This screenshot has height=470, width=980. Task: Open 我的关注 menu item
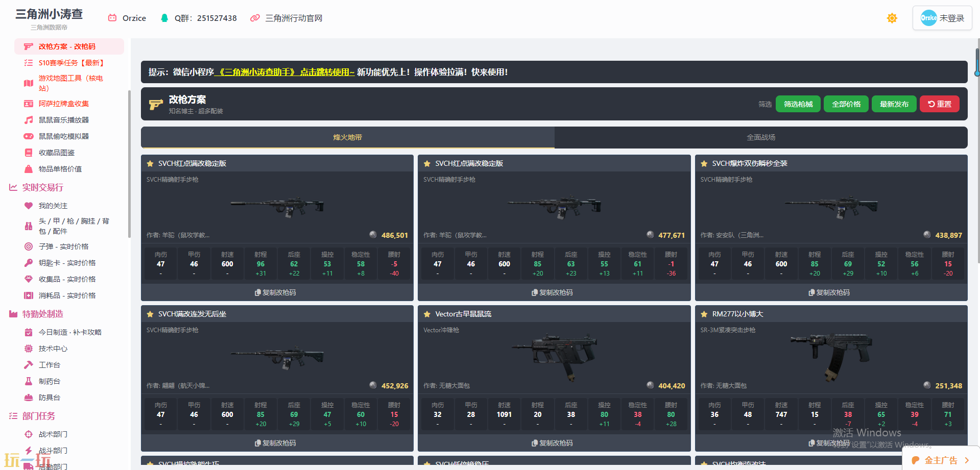pyautogui.click(x=53, y=206)
